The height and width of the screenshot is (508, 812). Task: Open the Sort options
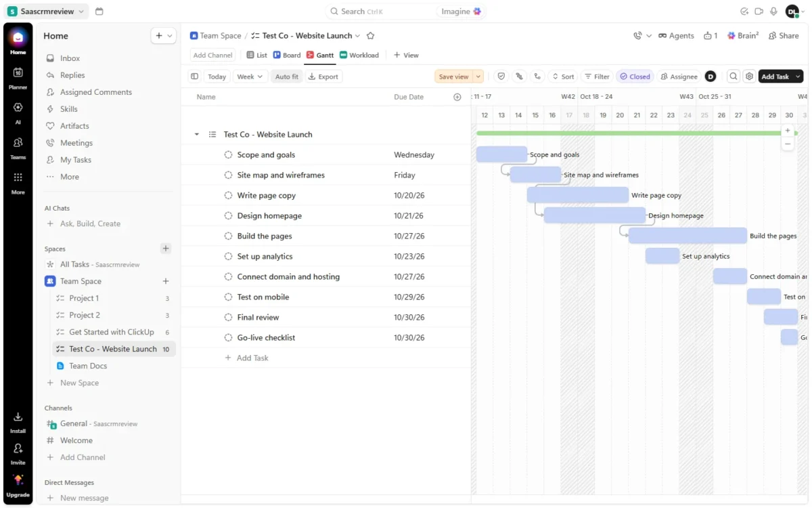tap(563, 77)
